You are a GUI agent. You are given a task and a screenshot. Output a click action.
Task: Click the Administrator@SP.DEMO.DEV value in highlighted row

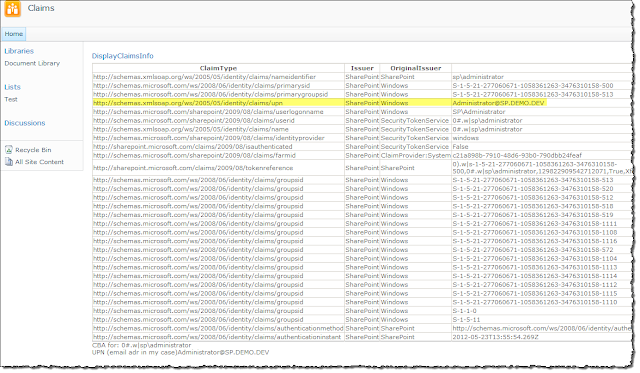[498, 103]
